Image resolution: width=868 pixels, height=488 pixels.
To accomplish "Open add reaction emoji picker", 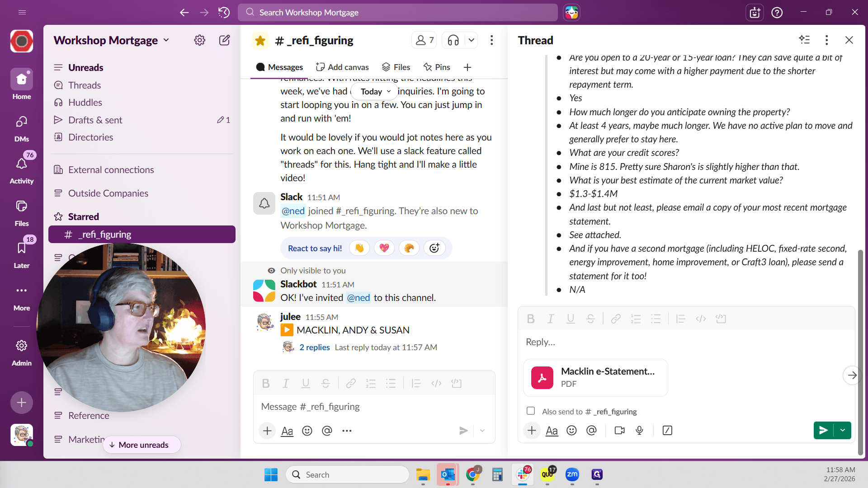I will click(434, 248).
